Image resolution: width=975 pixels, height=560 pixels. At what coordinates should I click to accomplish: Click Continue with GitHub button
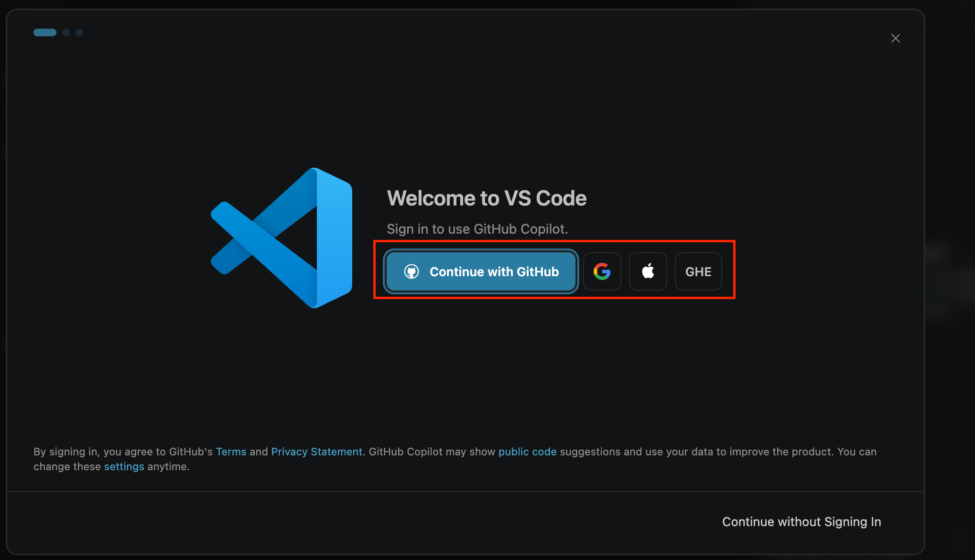[481, 271]
